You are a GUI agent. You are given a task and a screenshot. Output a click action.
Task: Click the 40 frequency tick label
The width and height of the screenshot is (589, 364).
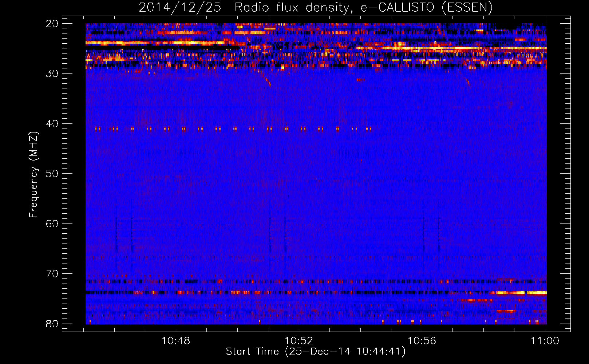pyautogui.click(x=52, y=124)
